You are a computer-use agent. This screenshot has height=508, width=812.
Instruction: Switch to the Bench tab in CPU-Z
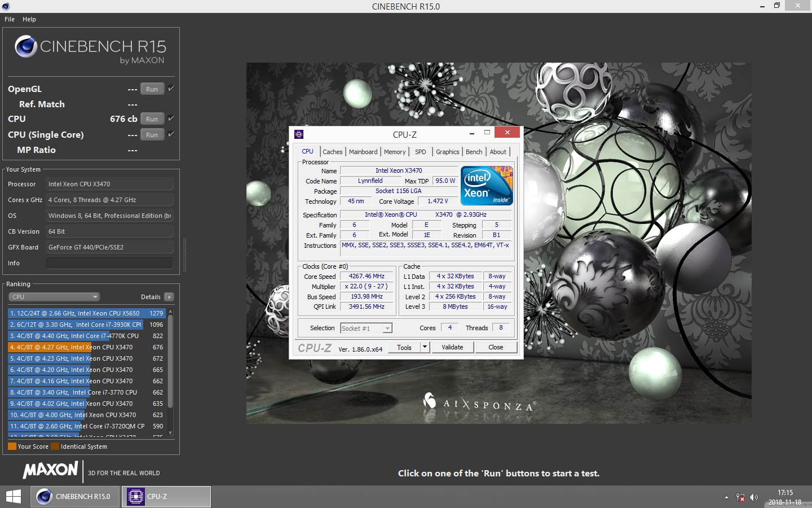(x=474, y=152)
